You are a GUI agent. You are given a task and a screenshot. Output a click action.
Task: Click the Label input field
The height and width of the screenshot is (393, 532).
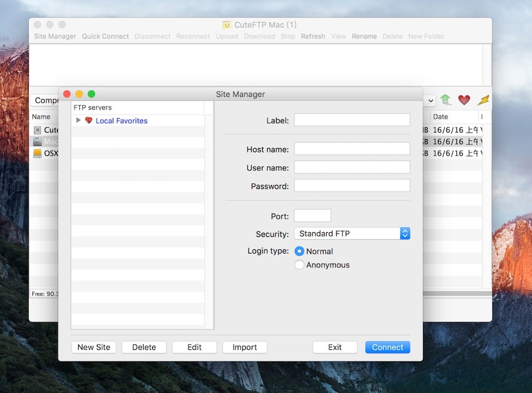tap(352, 120)
